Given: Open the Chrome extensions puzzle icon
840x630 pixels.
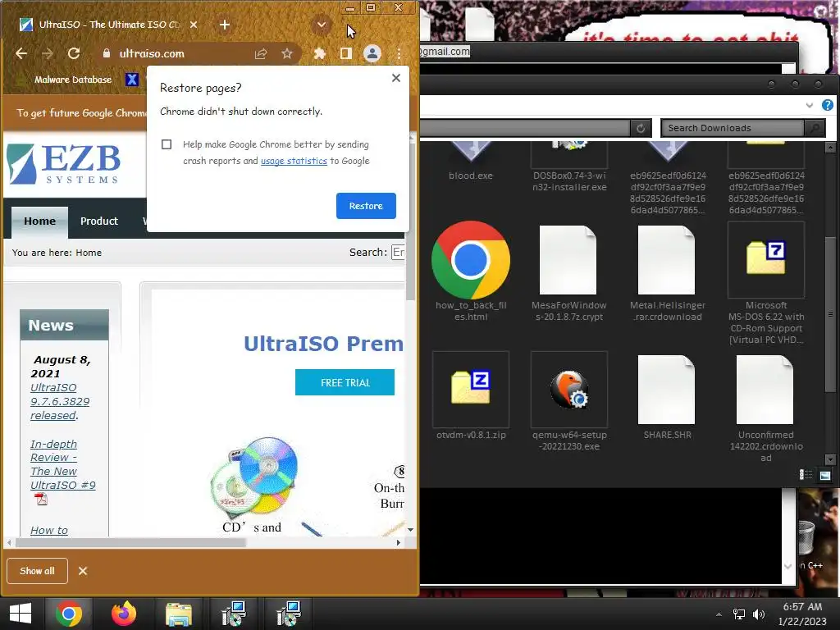Looking at the screenshot, I should click(x=320, y=53).
